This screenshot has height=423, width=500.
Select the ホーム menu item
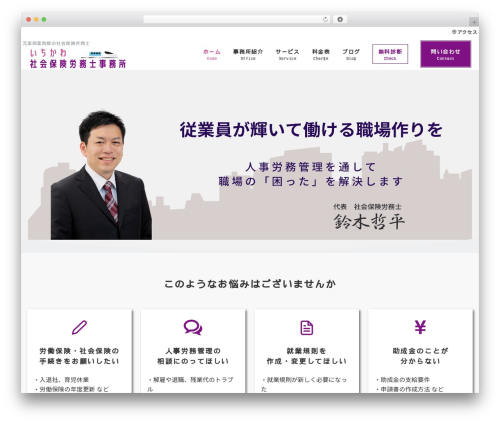[x=212, y=54]
